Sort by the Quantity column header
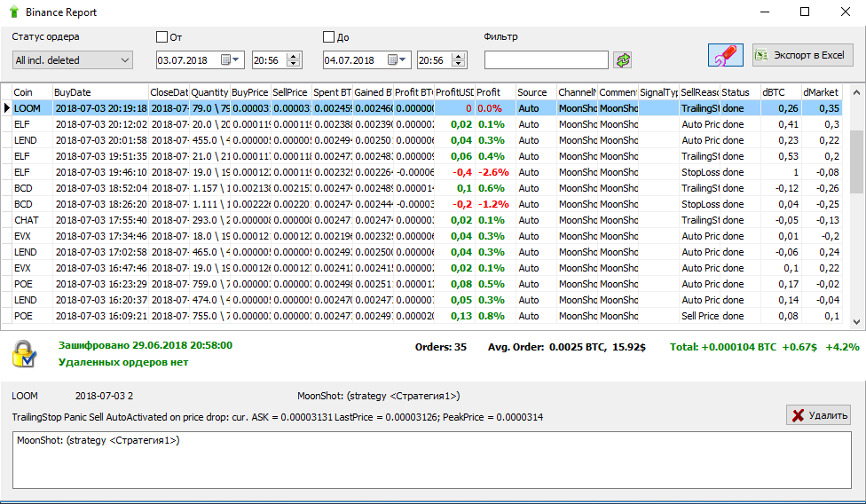Viewport: 866px width, 504px height. [x=209, y=92]
